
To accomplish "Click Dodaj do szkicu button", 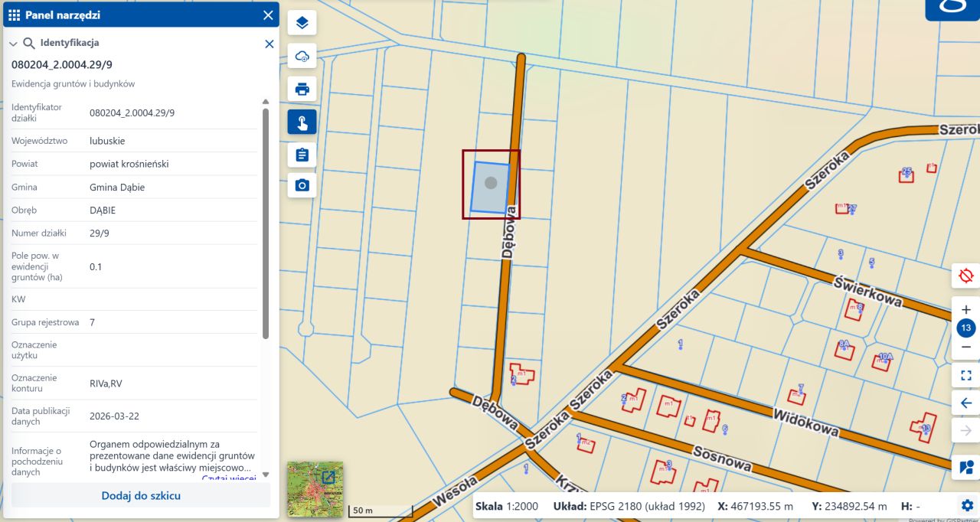I will (x=141, y=495).
